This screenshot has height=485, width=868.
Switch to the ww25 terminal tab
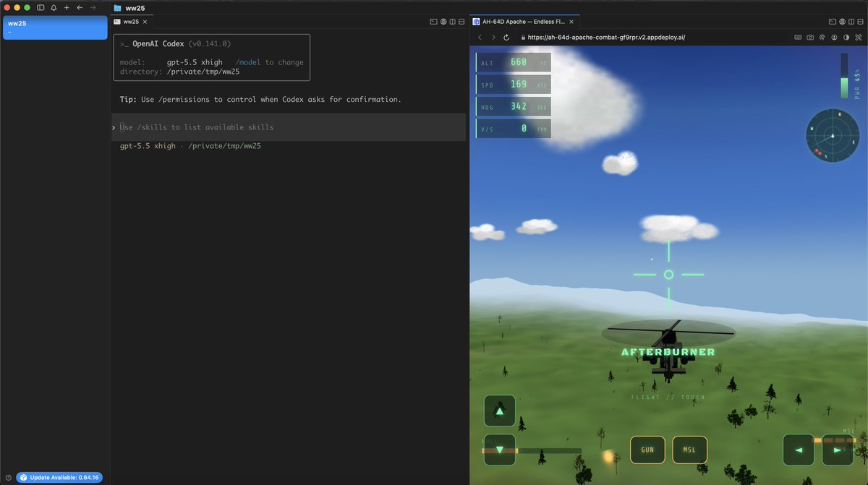tap(130, 22)
